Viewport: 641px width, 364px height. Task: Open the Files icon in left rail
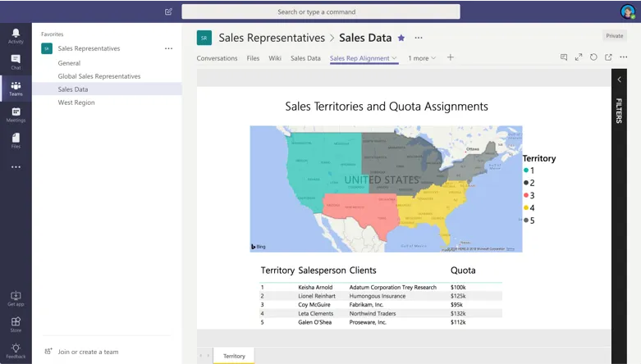tap(16, 138)
